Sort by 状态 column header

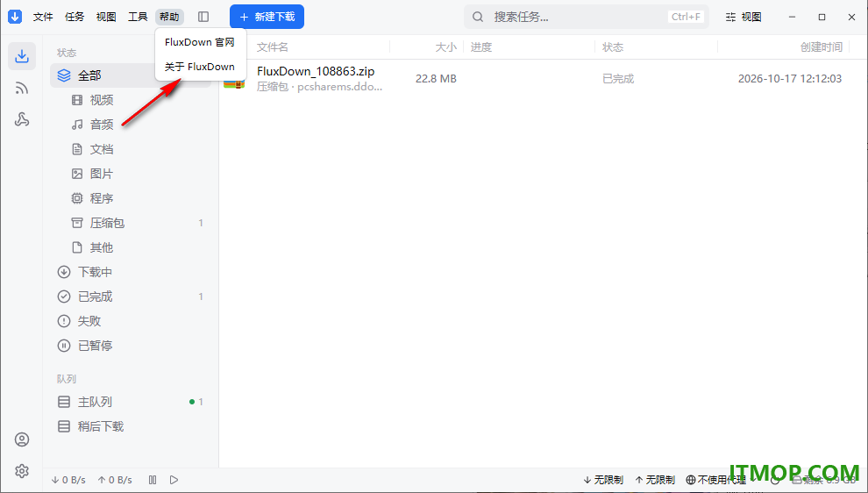click(613, 47)
